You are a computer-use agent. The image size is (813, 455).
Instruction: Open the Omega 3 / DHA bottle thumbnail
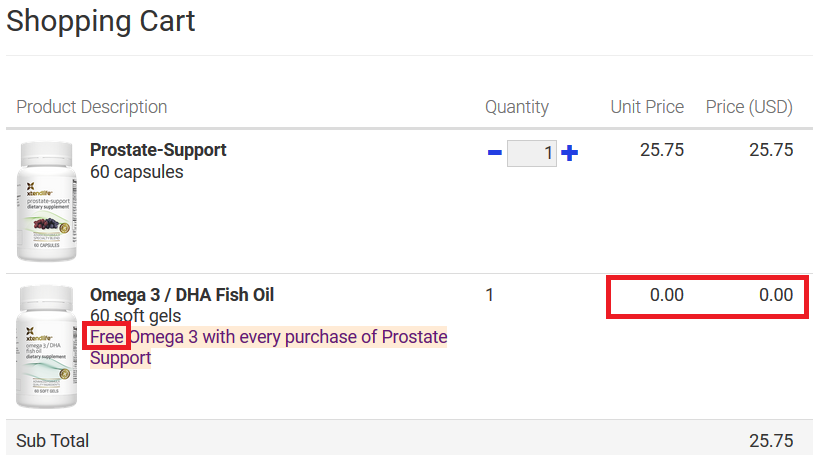47,346
